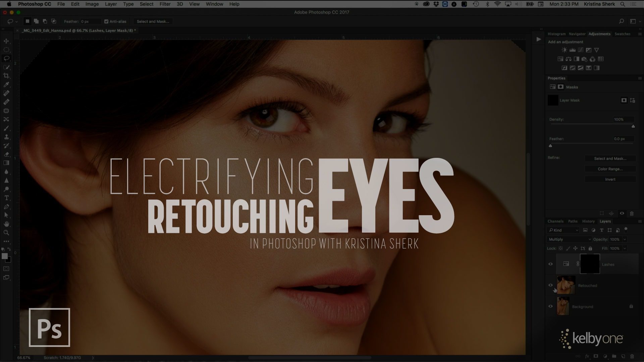This screenshot has width=644, height=362.
Task: Add a Levels adjustment
Action: [572, 50]
